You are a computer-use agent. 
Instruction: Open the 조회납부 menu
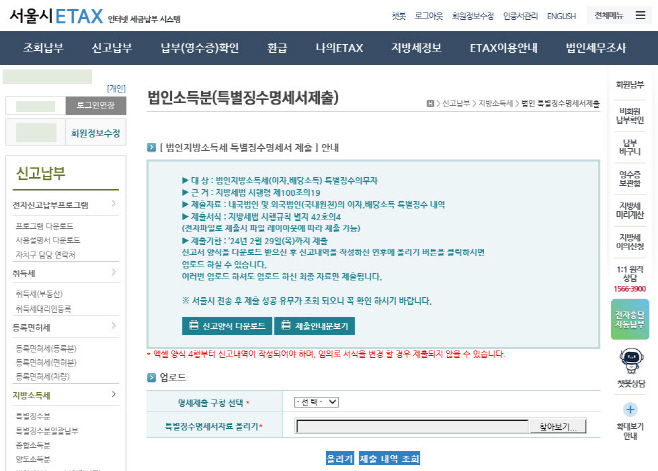(x=43, y=48)
